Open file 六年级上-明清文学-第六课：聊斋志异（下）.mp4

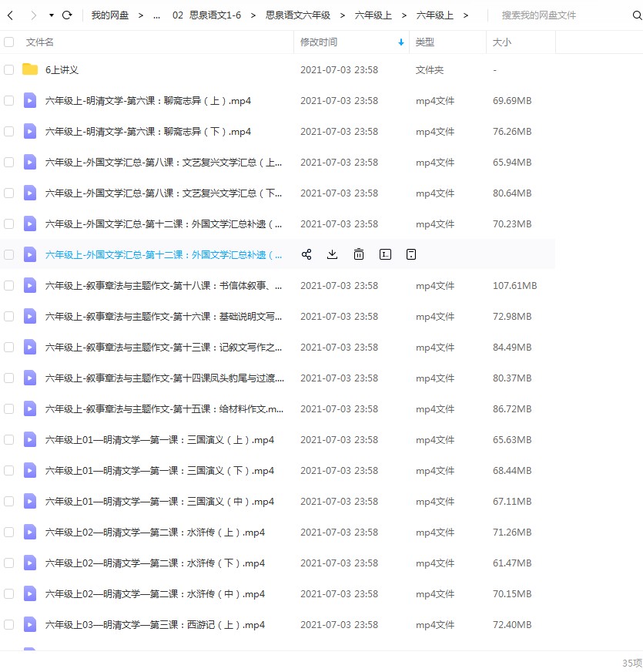tap(148, 132)
